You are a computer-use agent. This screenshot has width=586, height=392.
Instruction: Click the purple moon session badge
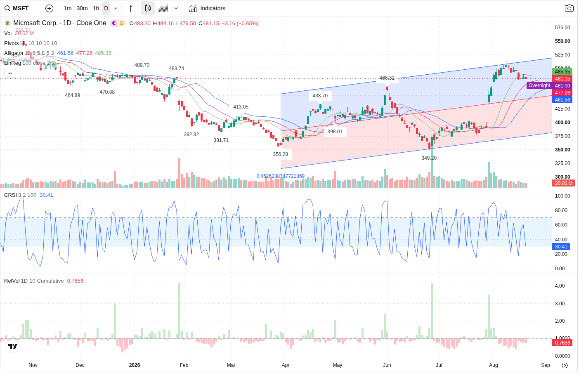click(x=114, y=23)
